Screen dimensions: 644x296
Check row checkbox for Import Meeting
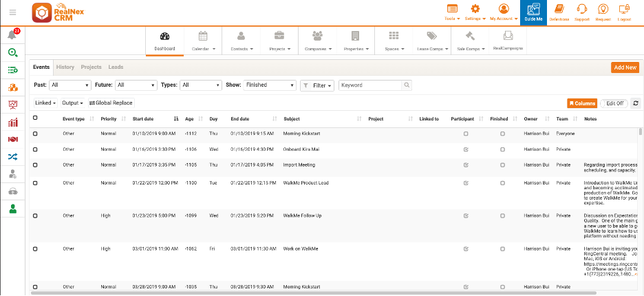35,165
